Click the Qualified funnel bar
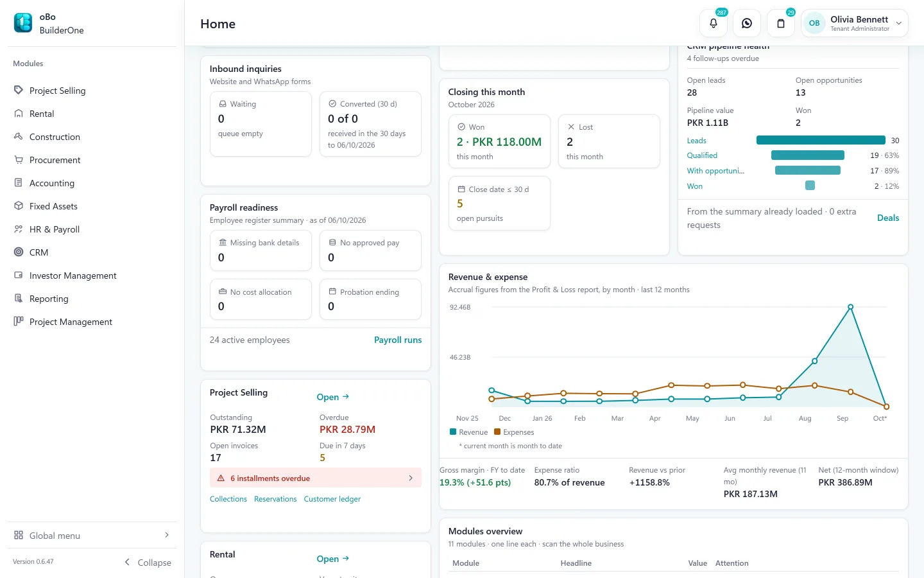The width and height of the screenshot is (924, 578). point(808,155)
